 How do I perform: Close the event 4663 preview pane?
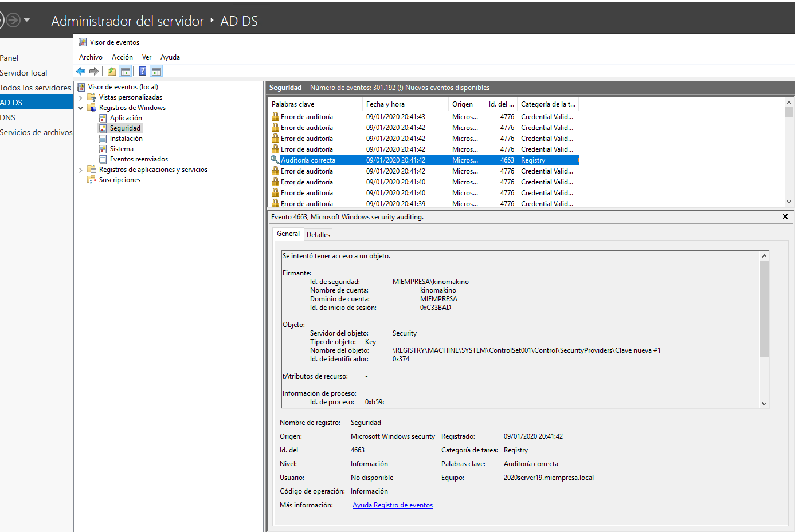click(x=785, y=216)
